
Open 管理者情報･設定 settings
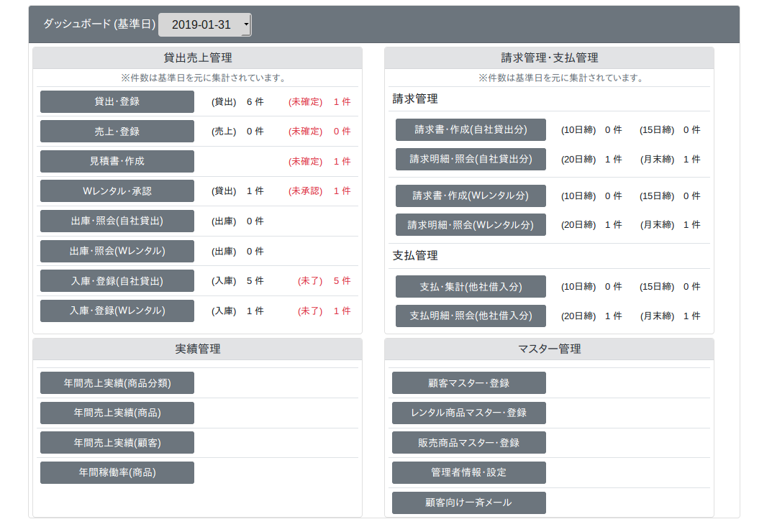pyautogui.click(x=468, y=473)
